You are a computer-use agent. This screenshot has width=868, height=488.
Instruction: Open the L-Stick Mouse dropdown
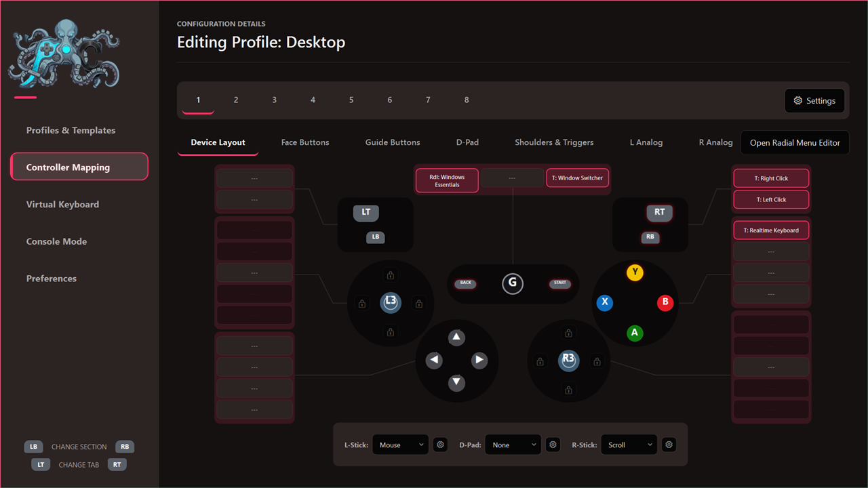click(x=401, y=445)
